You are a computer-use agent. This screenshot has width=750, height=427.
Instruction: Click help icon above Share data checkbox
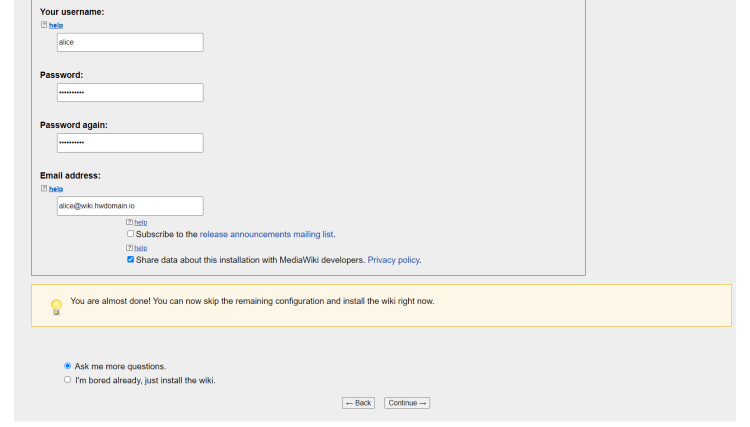click(129, 247)
